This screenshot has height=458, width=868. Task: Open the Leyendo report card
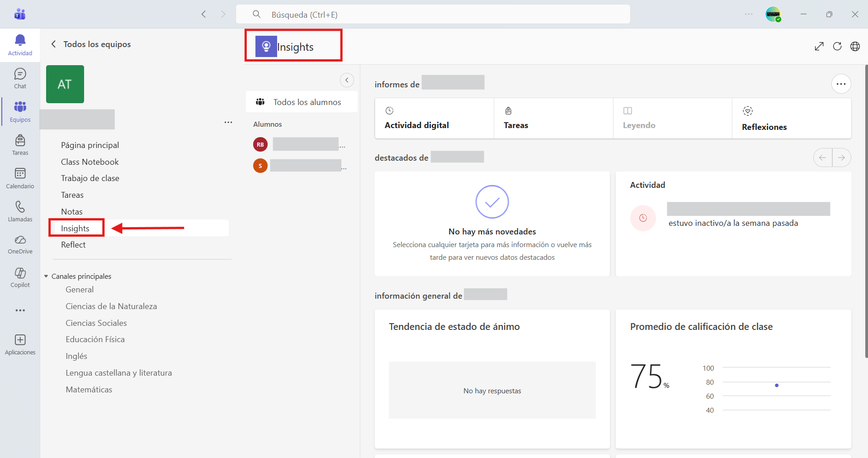(672, 119)
